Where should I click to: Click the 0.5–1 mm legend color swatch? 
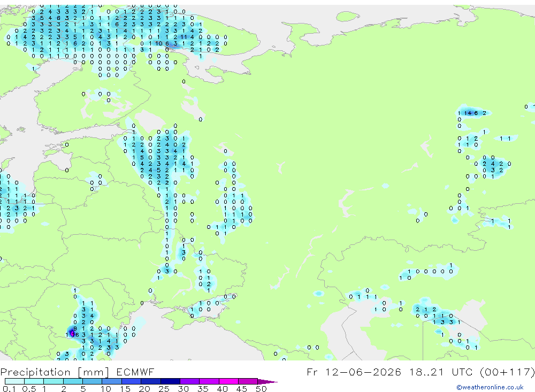(34, 381)
